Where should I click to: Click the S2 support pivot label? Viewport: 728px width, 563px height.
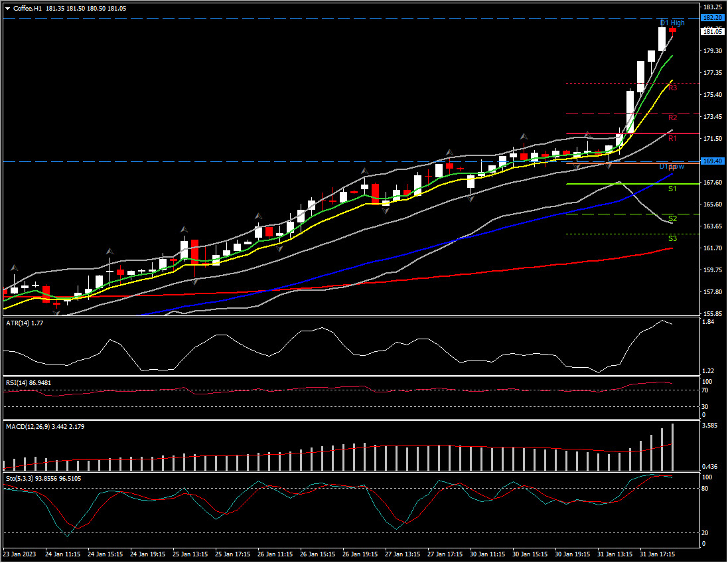click(x=672, y=218)
